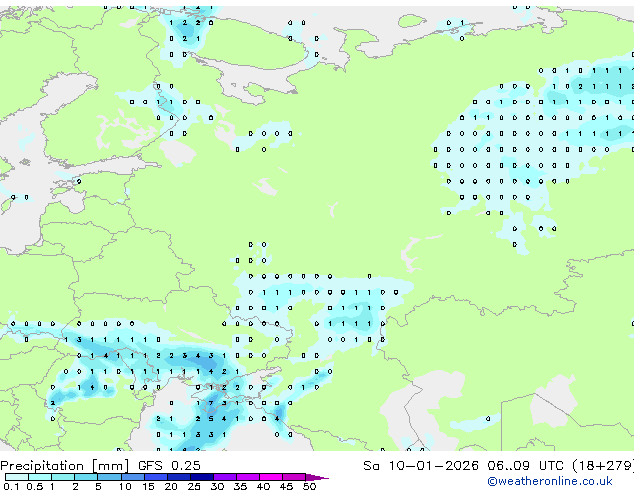Click the legend value label "30"
634x490 pixels.
click(217, 486)
